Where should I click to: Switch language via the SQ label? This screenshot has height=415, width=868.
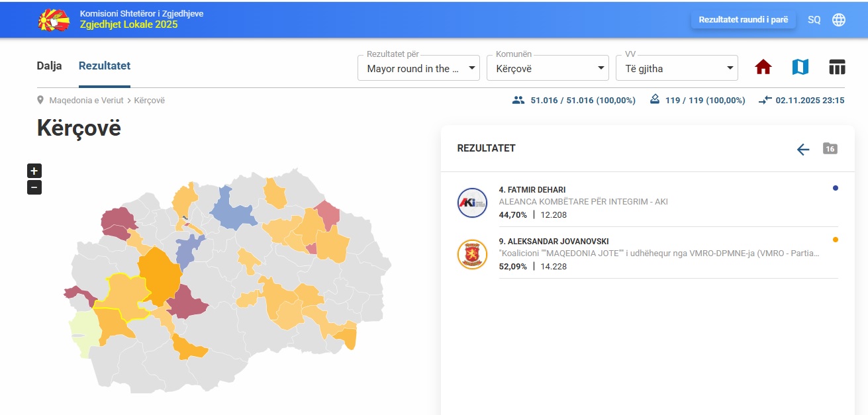coord(814,20)
